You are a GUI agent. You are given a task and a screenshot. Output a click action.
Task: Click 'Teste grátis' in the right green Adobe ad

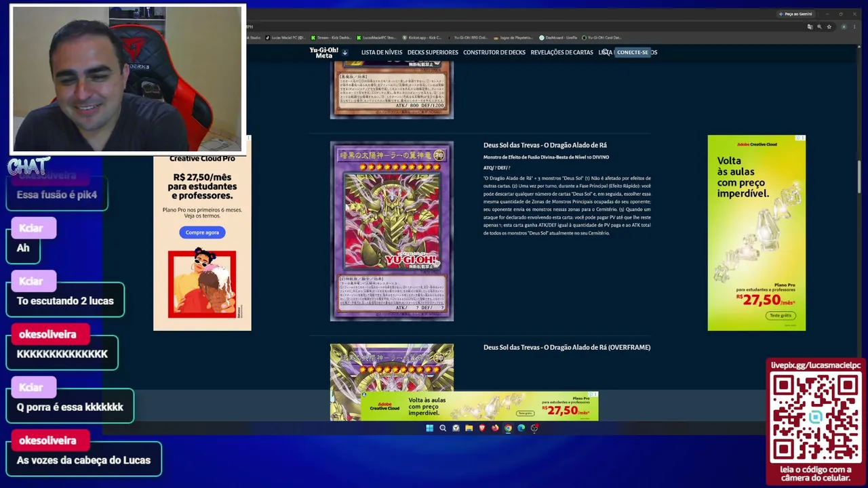(x=781, y=315)
